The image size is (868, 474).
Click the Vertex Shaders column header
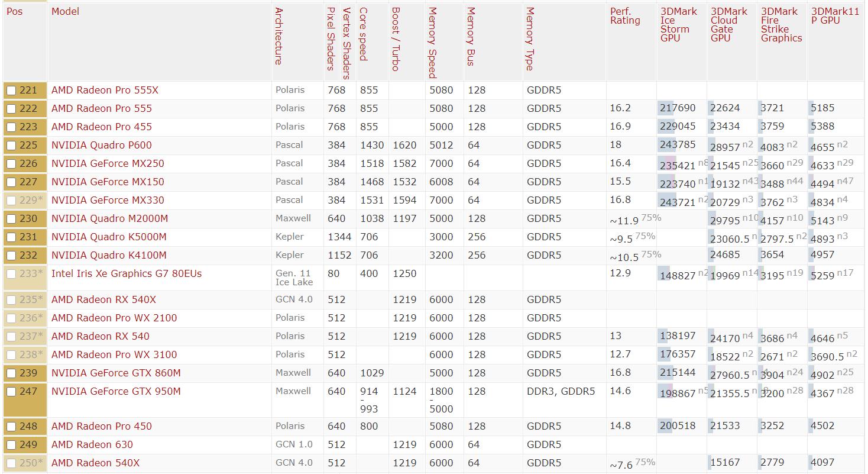pos(346,43)
